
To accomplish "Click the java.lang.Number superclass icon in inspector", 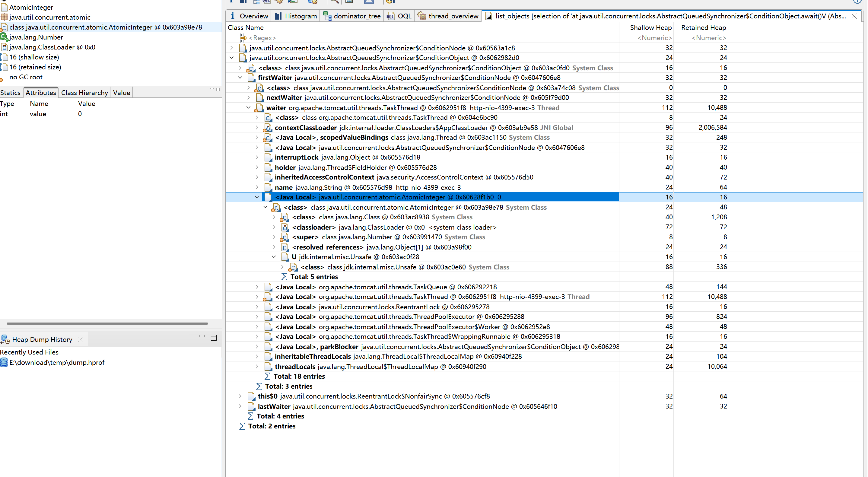I will point(4,37).
